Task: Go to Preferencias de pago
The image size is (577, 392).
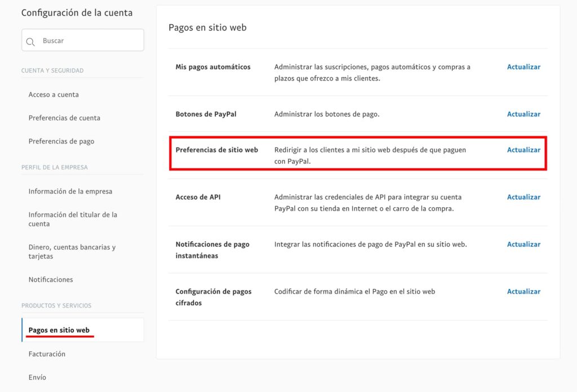Action: tap(61, 141)
